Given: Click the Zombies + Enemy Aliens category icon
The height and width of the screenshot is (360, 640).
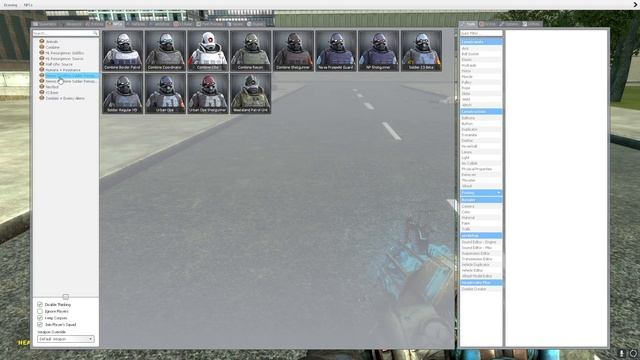Looking at the screenshot, I should coord(42,98).
